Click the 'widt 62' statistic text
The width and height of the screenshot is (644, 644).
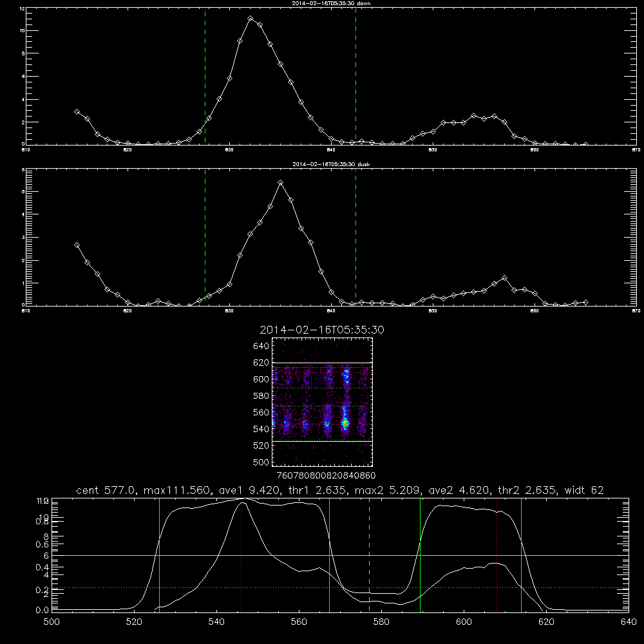coord(584,490)
